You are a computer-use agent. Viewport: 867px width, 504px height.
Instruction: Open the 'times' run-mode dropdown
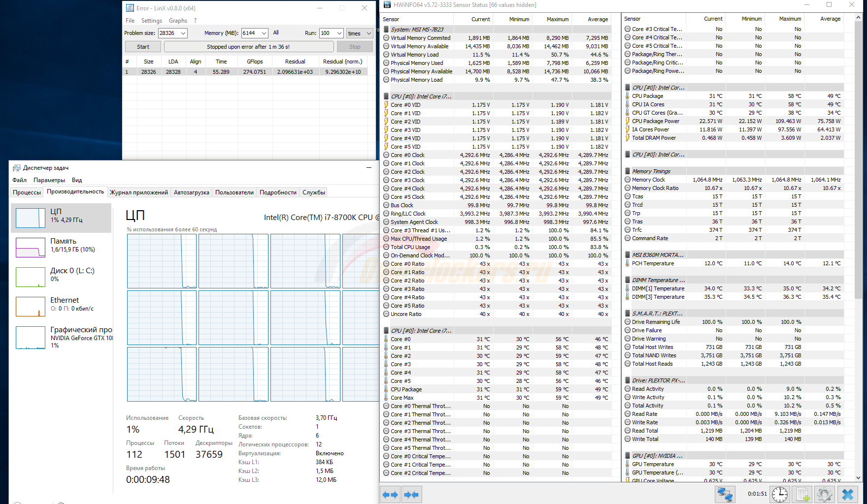point(368,33)
